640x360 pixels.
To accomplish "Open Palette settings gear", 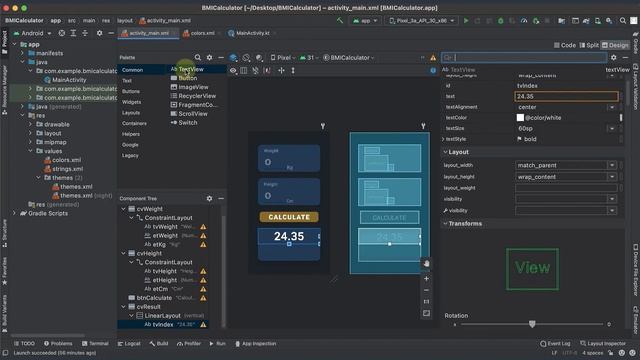I will click(x=209, y=58).
